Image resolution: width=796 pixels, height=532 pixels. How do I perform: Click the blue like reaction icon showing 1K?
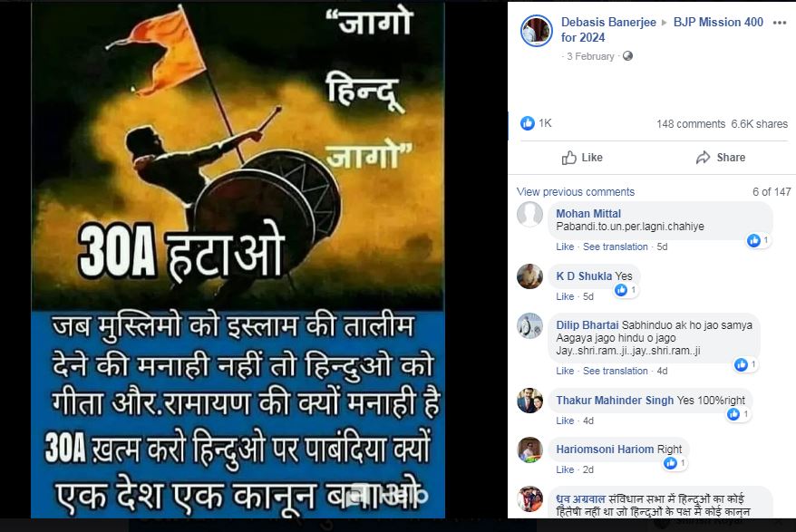(x=528, y=123)
